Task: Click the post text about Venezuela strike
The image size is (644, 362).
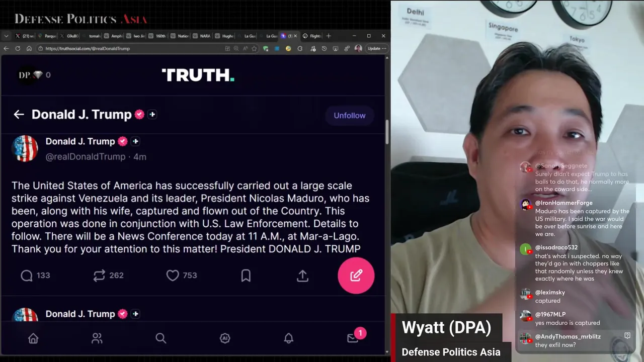Action: (191, 217)
